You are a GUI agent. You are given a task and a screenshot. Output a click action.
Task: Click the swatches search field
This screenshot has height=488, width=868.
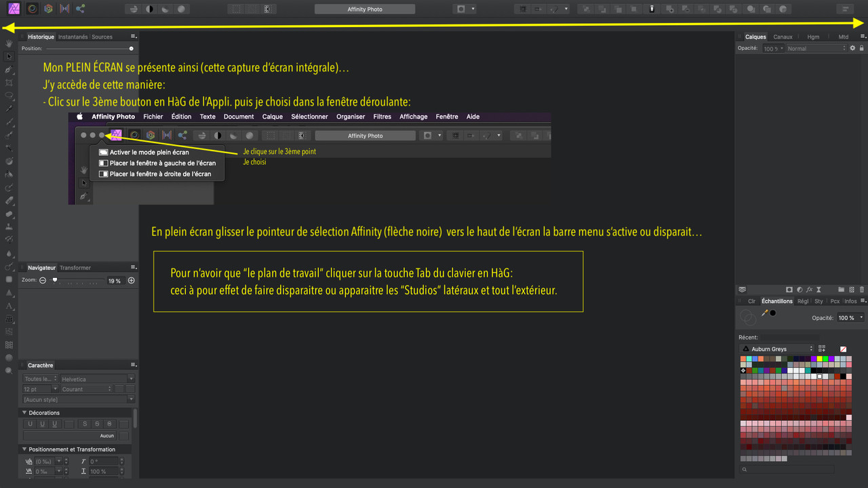(787, 468)
